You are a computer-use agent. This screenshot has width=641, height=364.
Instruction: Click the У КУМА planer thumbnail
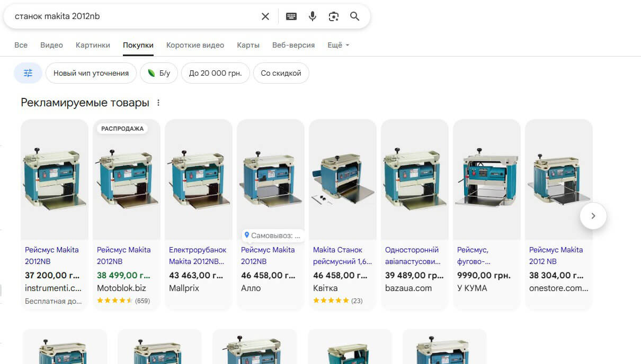point(486,180)
